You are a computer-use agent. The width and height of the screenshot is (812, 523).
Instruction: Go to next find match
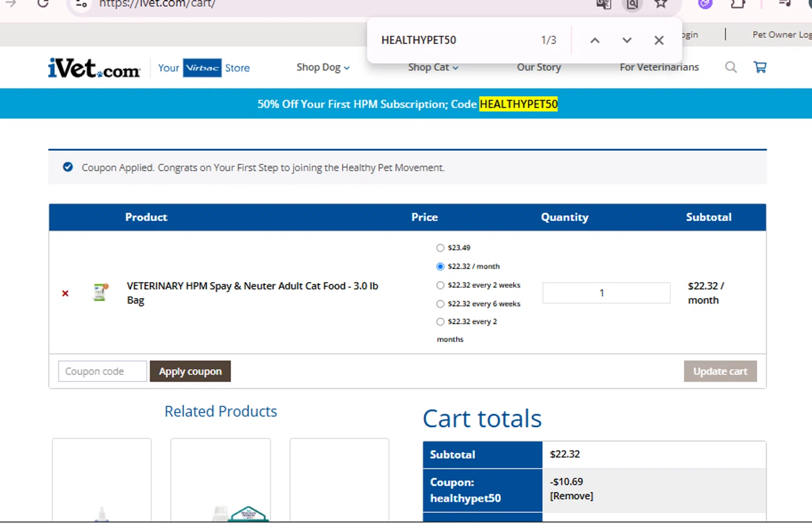point(627,40)
